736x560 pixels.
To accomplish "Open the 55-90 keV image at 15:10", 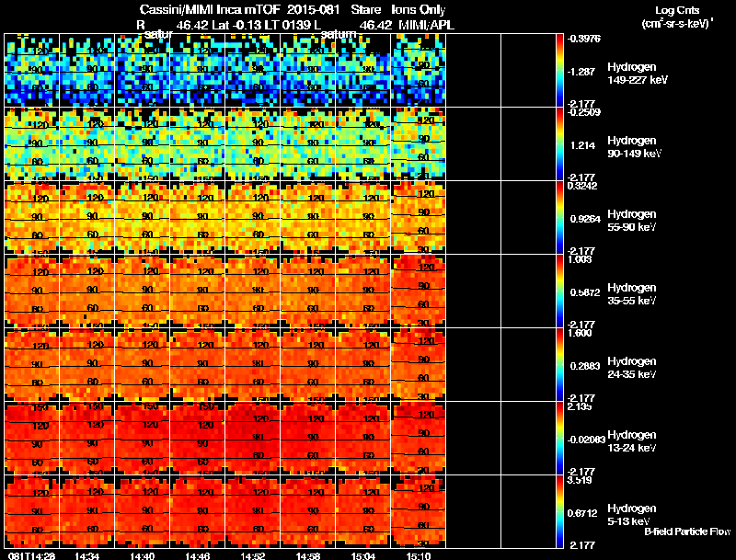I will (419, 218).
